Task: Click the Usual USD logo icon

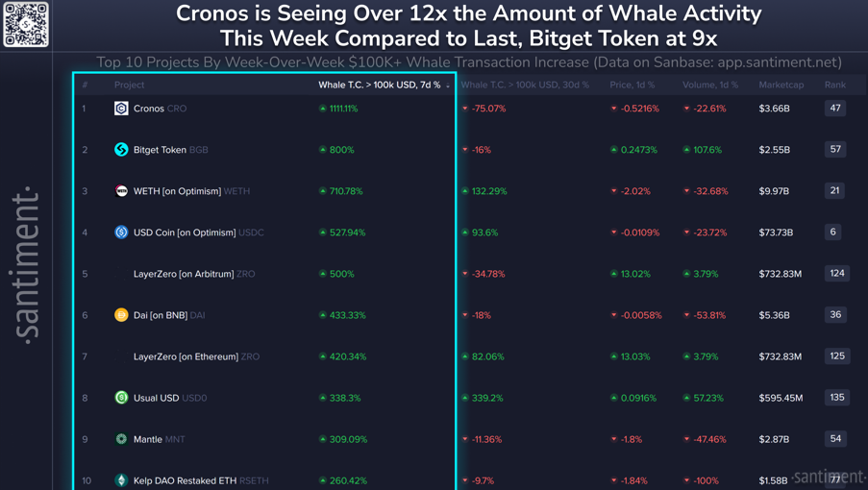Action: click(121, 398)
